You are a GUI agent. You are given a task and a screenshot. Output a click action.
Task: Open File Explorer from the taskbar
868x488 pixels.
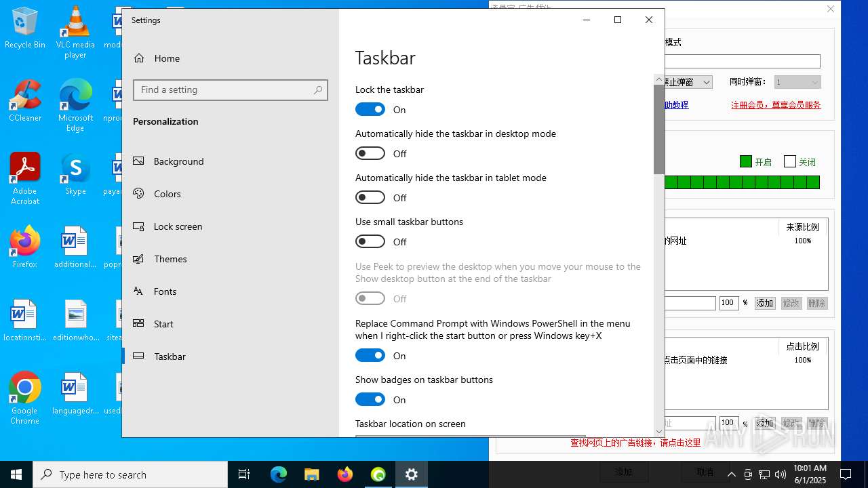point(311,474)
